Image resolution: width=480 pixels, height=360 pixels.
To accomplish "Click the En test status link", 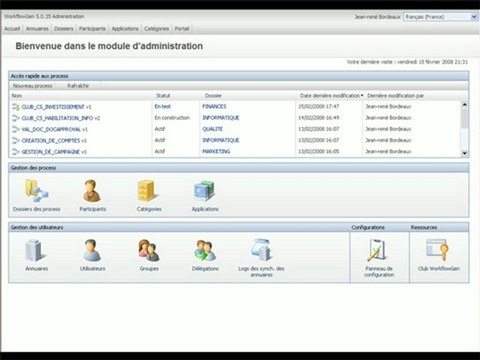I will [163, 107].
